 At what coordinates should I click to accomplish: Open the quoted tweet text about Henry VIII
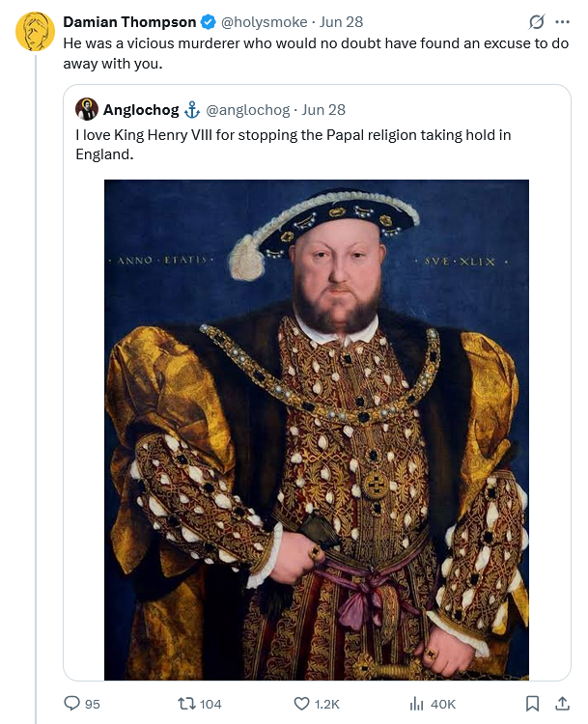pos(294,144)
